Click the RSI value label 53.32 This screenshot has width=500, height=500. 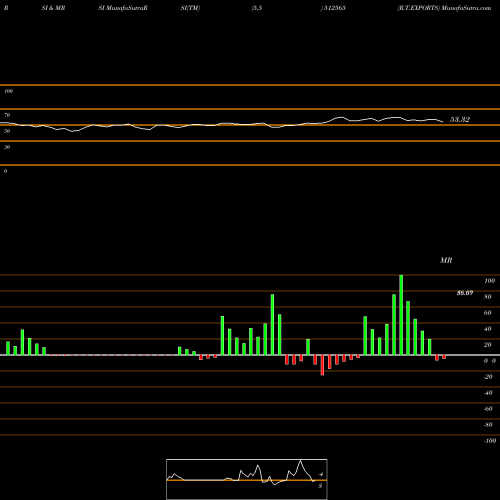460,120
